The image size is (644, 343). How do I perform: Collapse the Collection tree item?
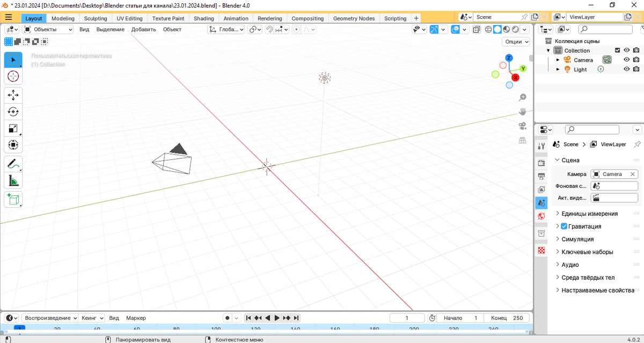coord(548,50)
